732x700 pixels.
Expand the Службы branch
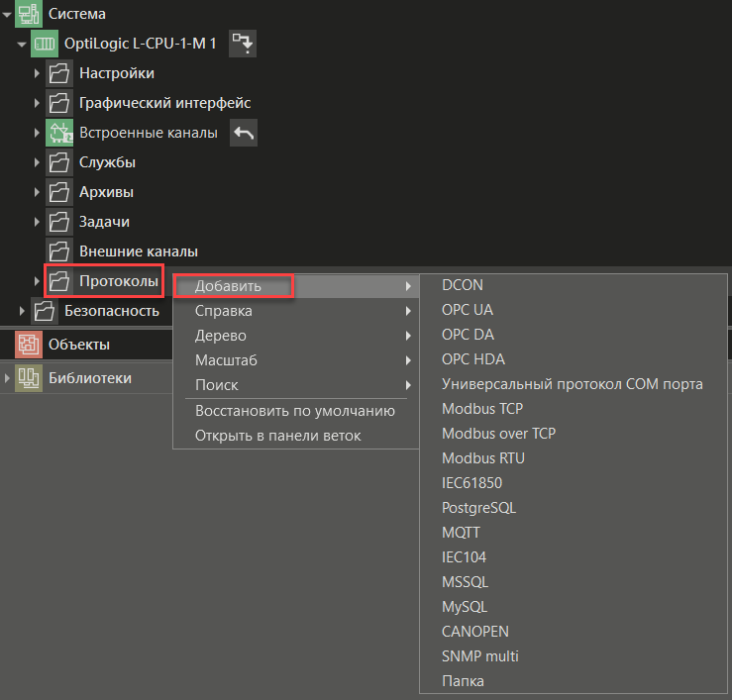click(x=37, y=162)
